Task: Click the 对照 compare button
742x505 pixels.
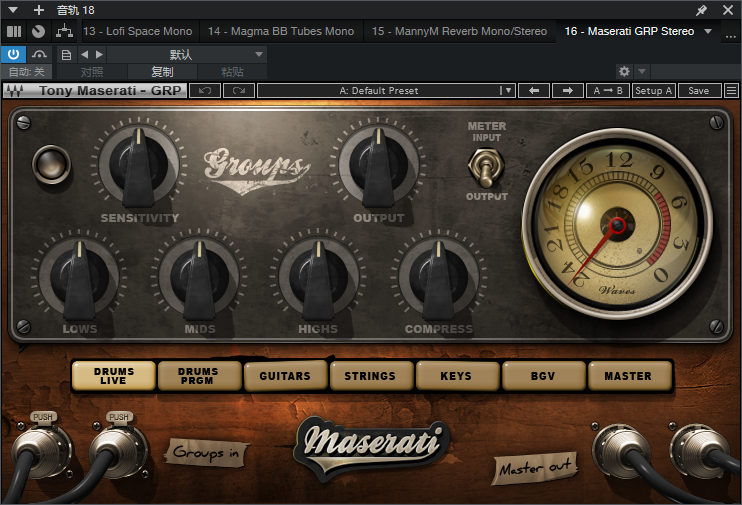Action: [x=92, y=71]
